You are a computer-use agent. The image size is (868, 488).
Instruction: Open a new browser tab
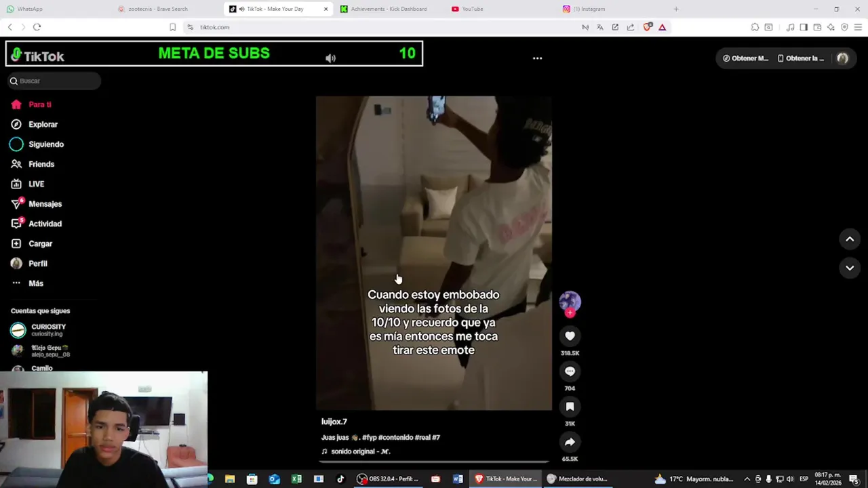pyautogui.click(x=675, y=9)
